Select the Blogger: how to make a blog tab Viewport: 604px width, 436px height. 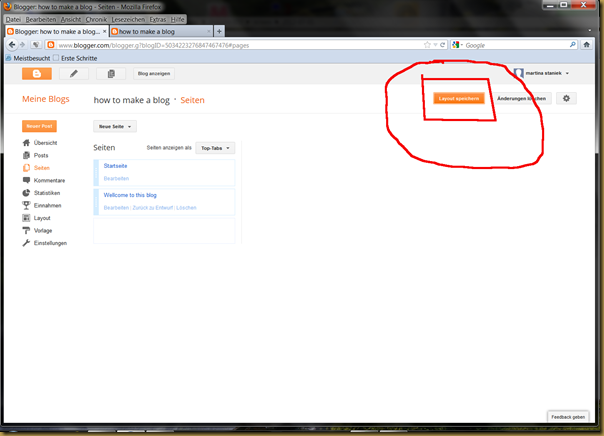(x=57, y=31)
